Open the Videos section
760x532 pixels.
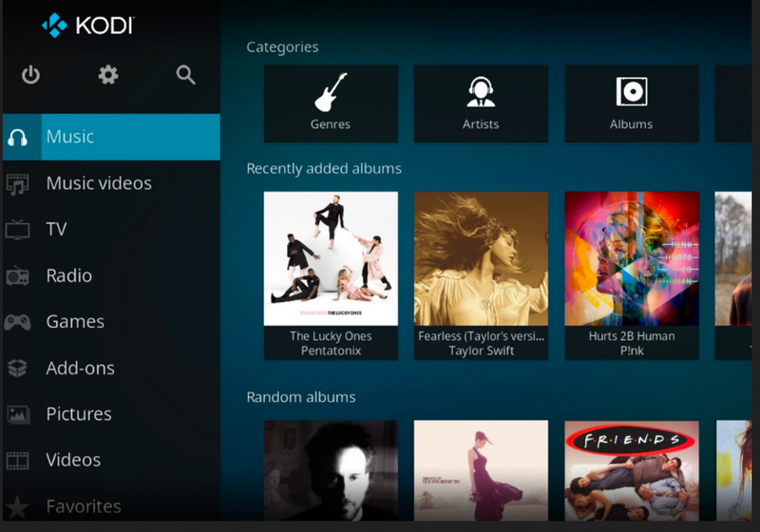coord(111,460)
